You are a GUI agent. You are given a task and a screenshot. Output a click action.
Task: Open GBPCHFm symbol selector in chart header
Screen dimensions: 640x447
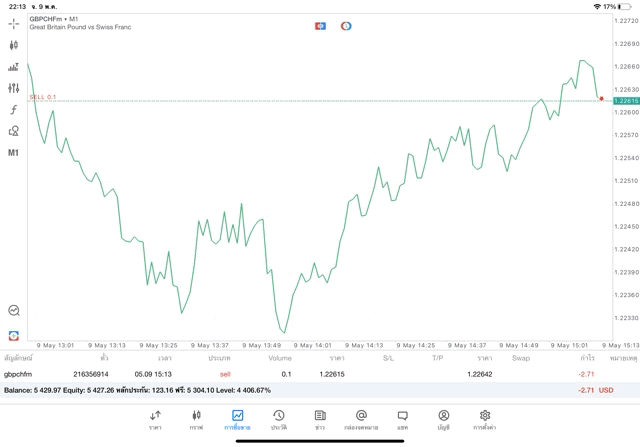pyautogui.click(x=53, y=19)
